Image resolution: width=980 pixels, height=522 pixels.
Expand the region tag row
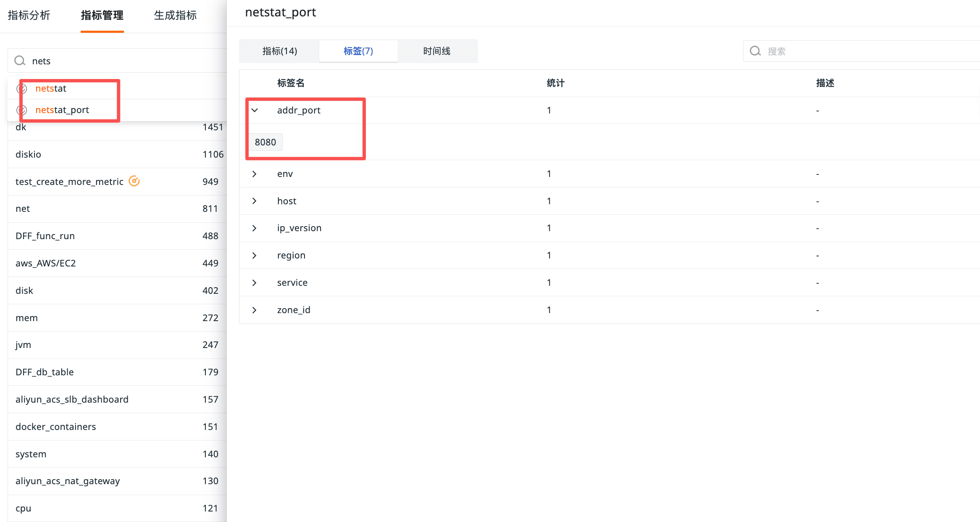click(x=255, y=256)
